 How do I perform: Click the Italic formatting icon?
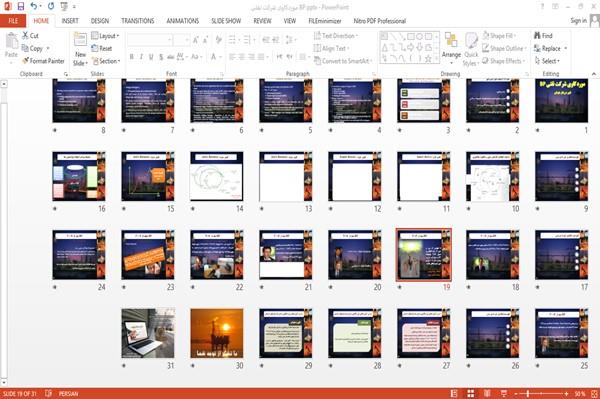141,57
